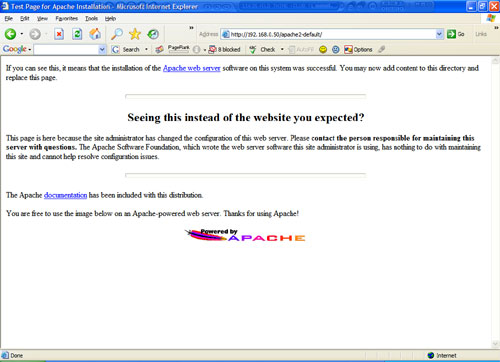Click the highlighter pen icon

coord(382,49)
